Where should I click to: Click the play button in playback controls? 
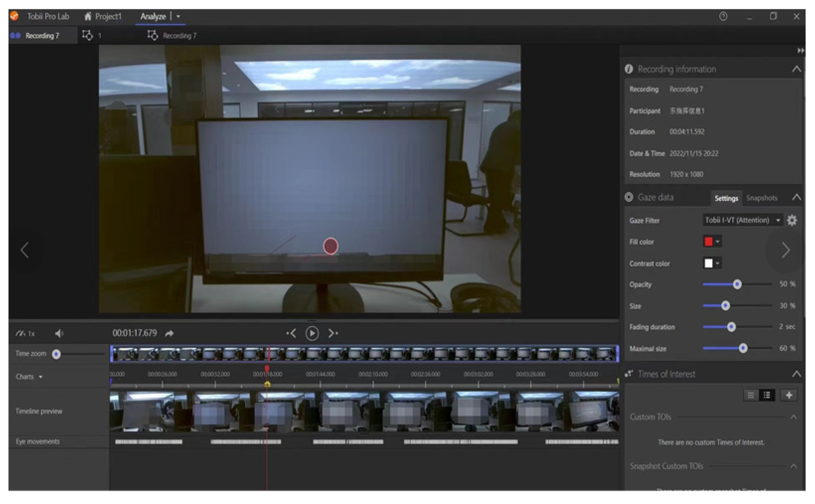312,334
